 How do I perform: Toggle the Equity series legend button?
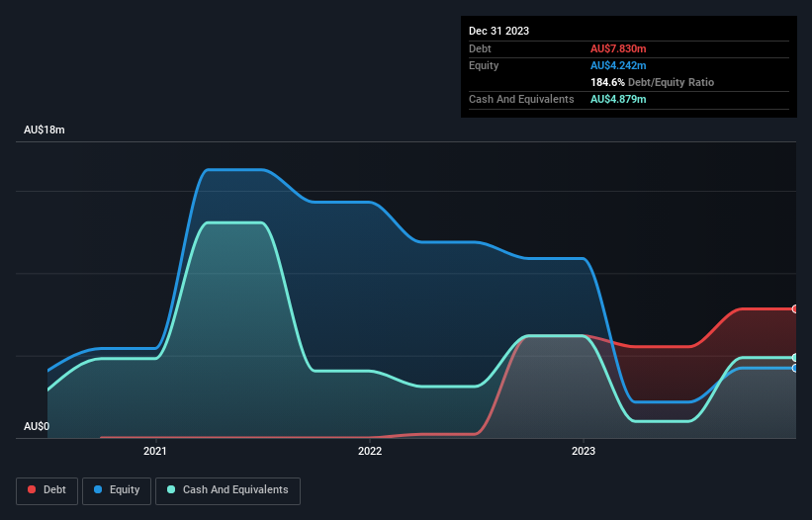point(117,490)
